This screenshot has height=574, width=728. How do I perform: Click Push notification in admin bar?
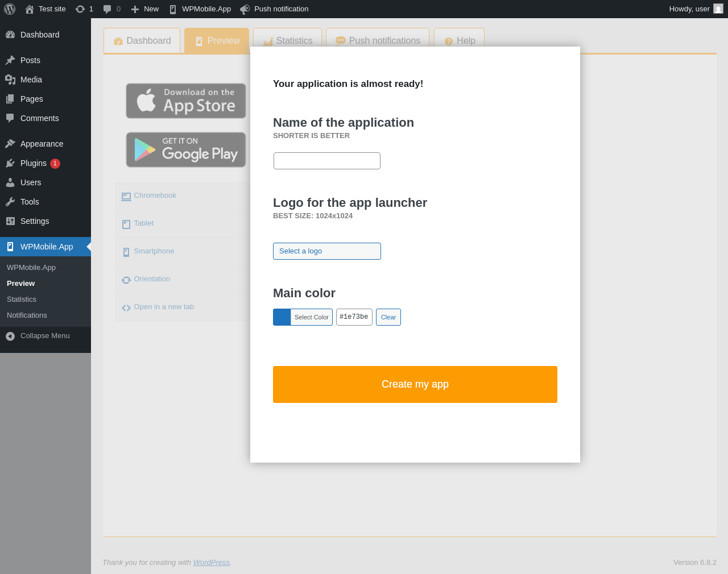point(274,9)
